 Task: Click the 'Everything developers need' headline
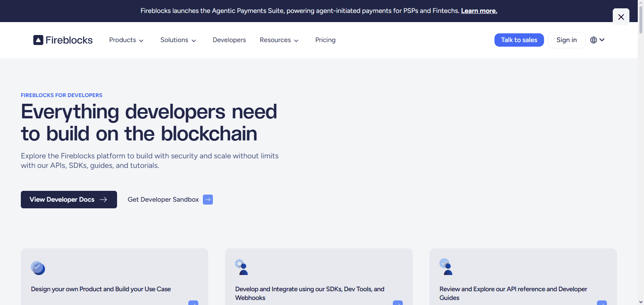[x=149, y=122]
